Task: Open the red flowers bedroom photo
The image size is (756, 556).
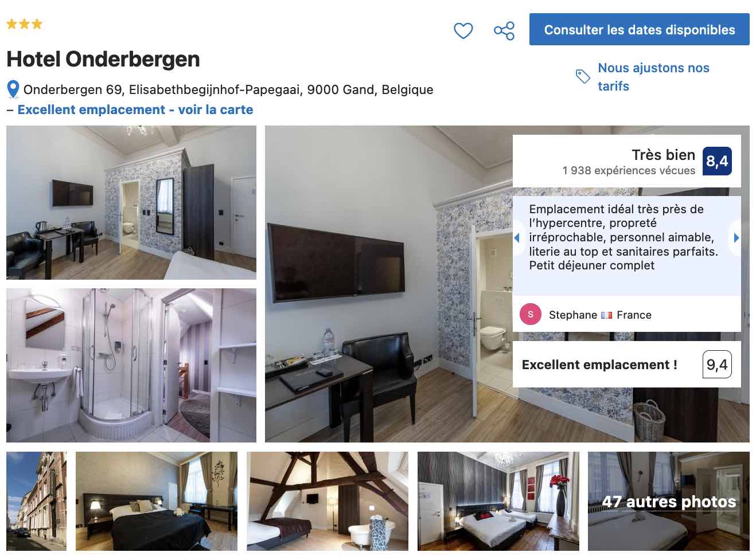Action: click(x=498, y=501)
